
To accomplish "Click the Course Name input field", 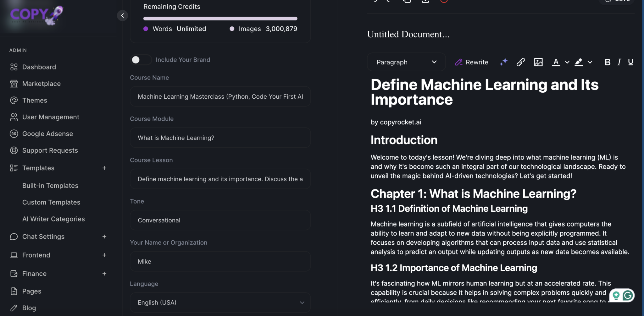I will (x=220, y=96).
